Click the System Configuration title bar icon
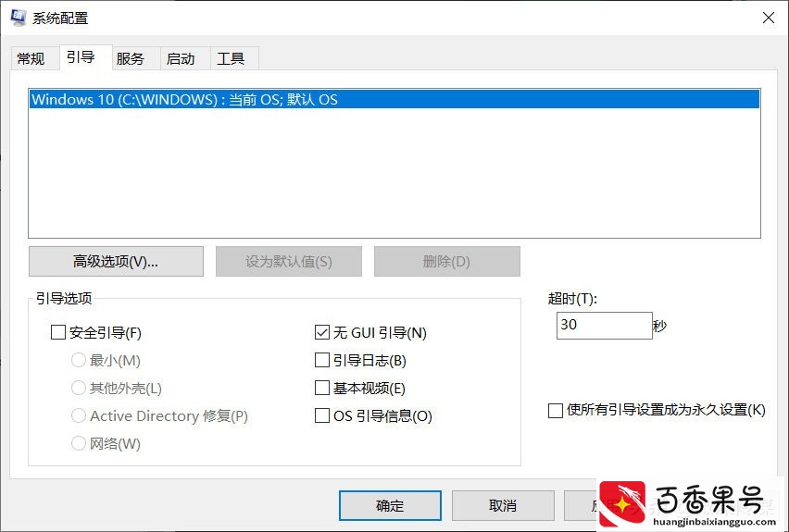 (19, 18)
